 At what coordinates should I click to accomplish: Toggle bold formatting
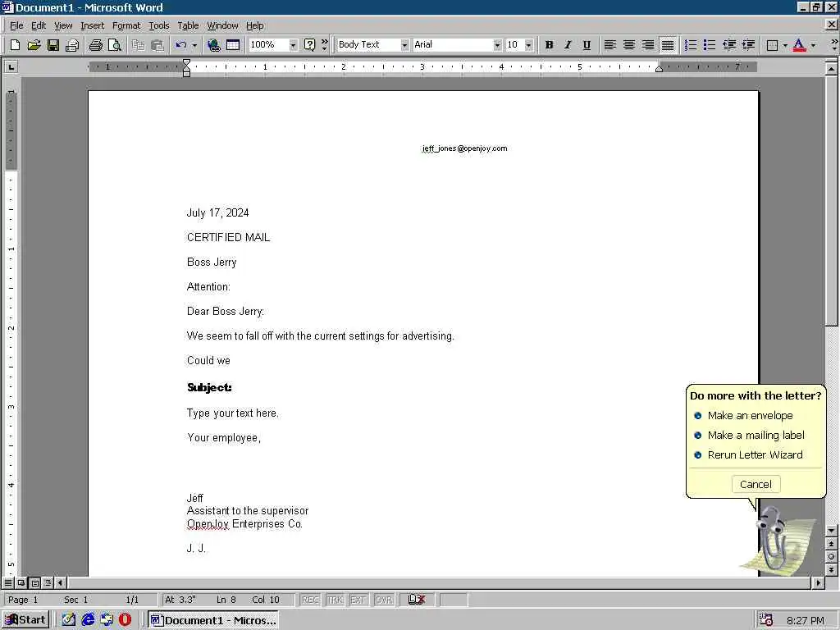point(549,45)
